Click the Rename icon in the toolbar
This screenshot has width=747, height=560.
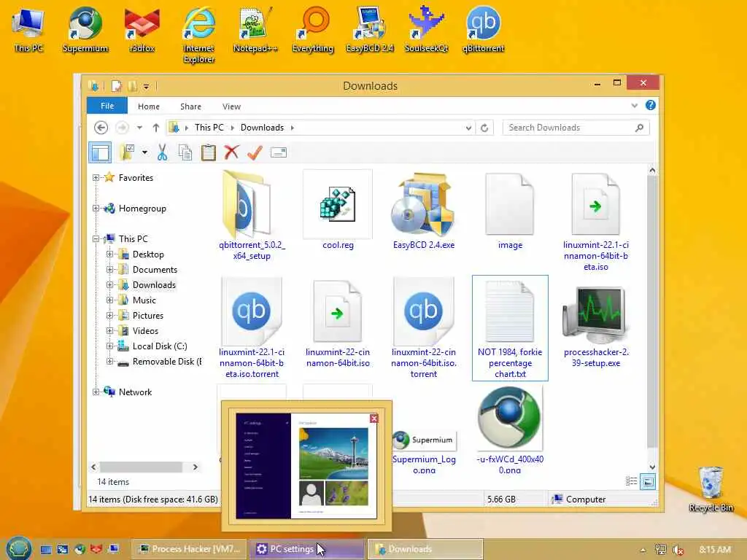click(x=278, y=152)
